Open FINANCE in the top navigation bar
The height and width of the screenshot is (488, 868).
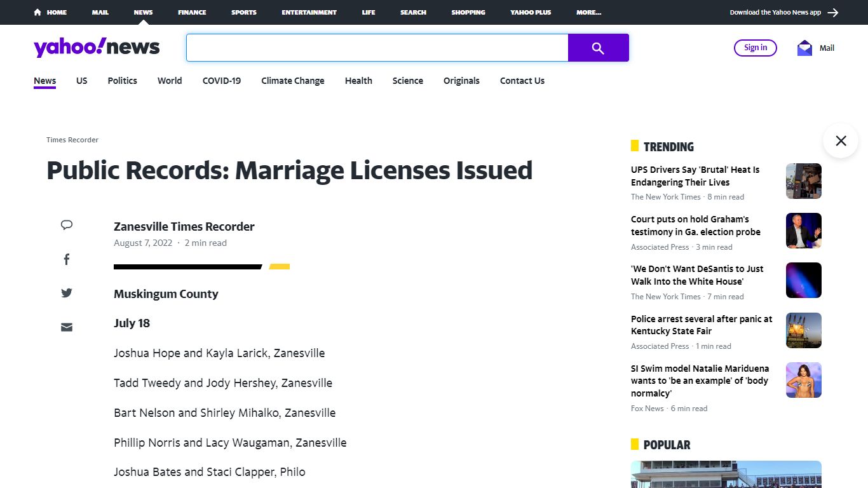(192, 12)
